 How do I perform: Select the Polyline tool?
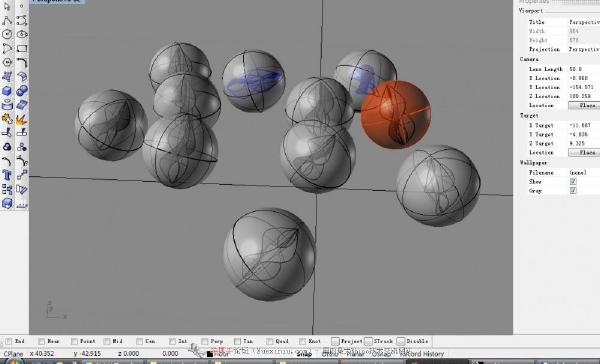7,20
